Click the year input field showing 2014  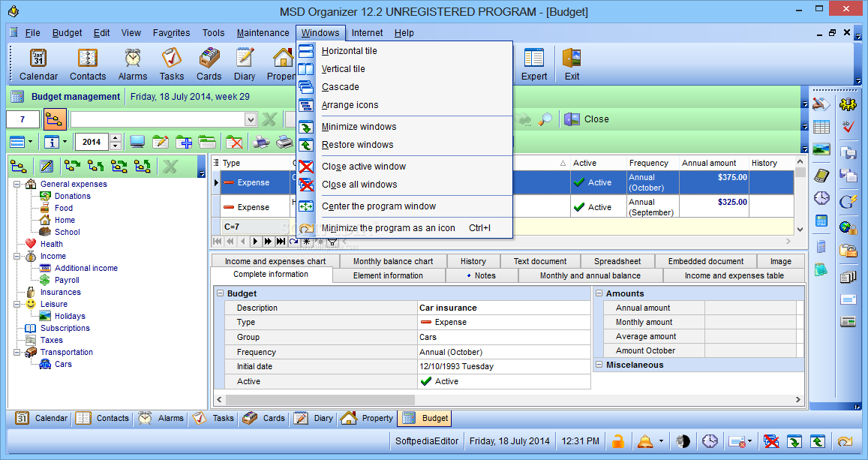pyautogui.click(x=92, y=143)
